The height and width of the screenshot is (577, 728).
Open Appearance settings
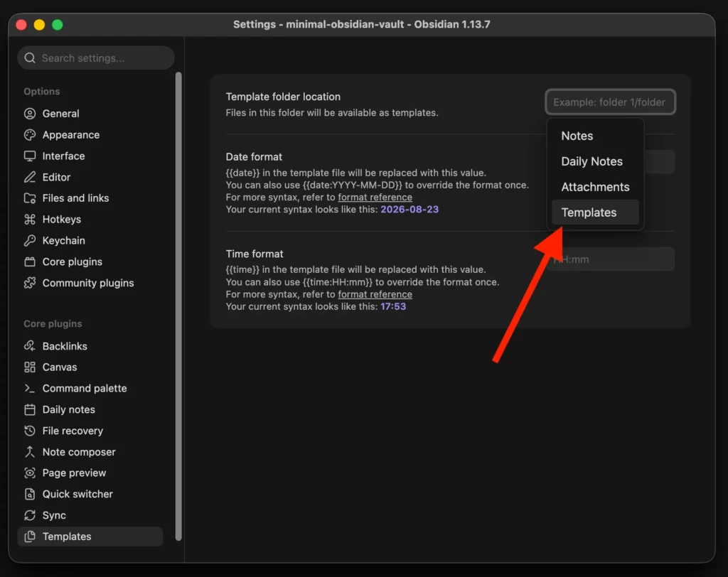coord(90,134)
